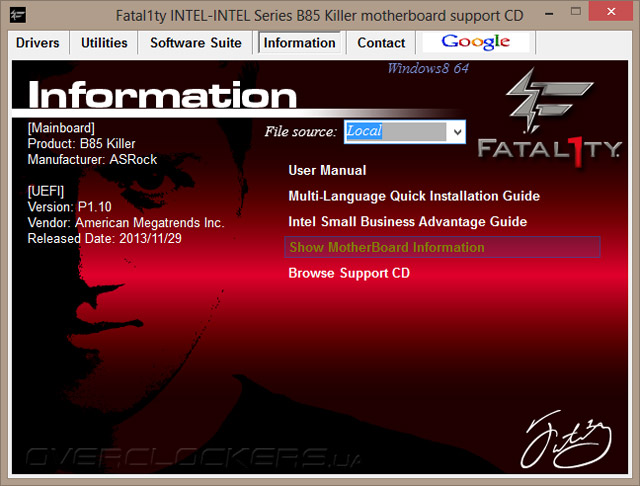Screen dimensions: 640x486
Task: Click the Fatal1ty lightning logo
Action: [548, 101]
